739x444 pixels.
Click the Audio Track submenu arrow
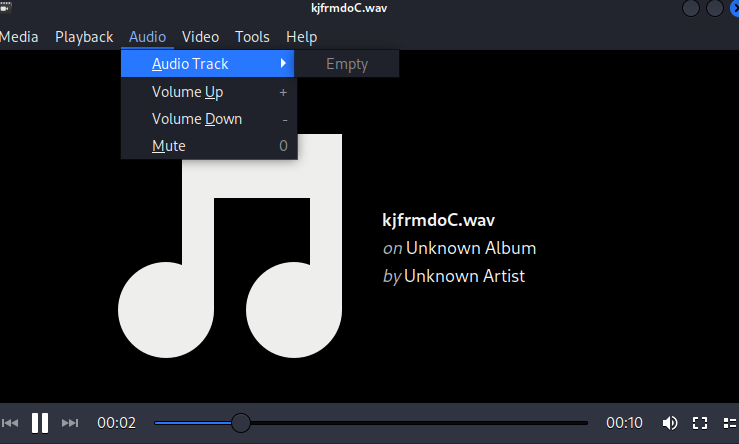(283, 63)
